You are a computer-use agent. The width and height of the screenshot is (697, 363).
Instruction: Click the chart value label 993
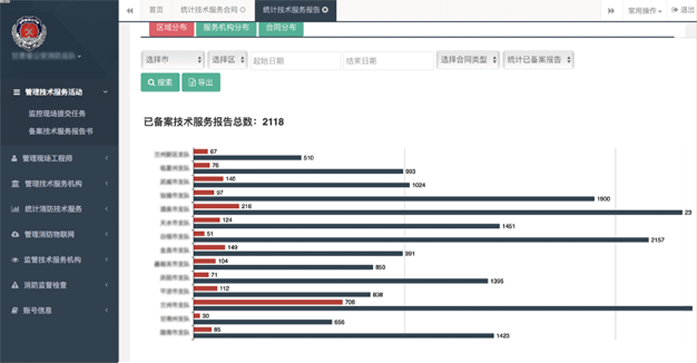coord(410,172)
